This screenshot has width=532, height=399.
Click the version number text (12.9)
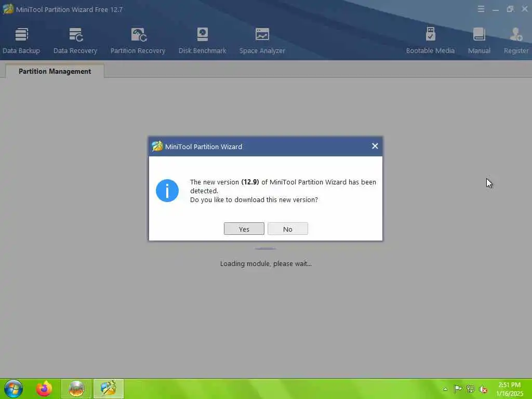[x=250, y=182]
